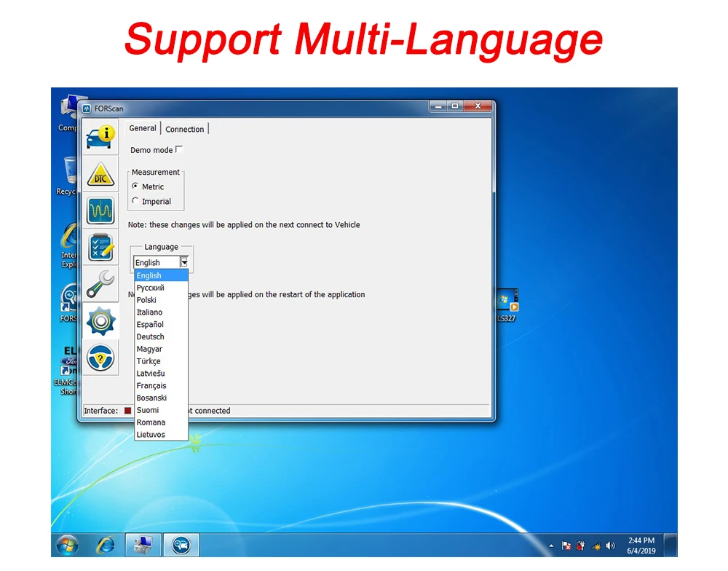Choose Bosanski in the language list
This screenshot has height=571, width=728.
click(161, 398)
